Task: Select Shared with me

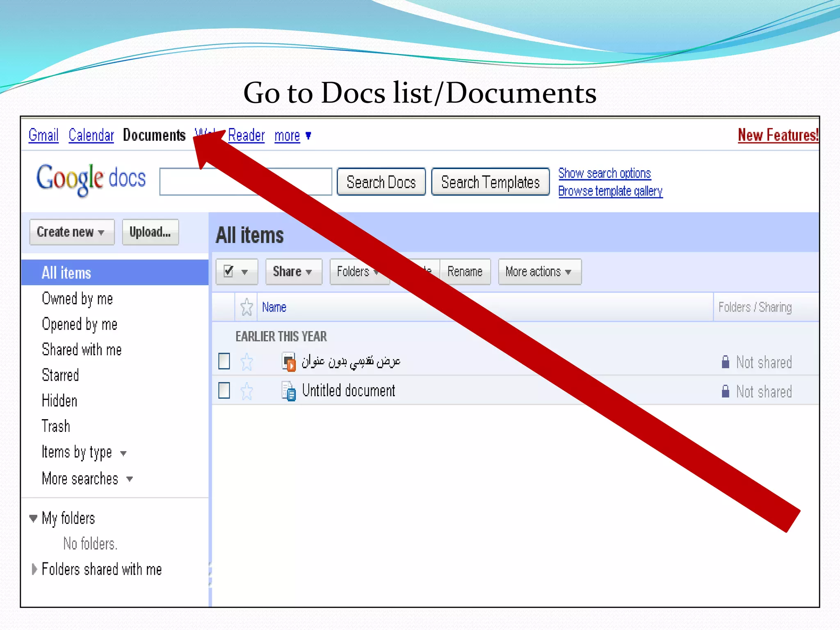Action: pos(82,349)
